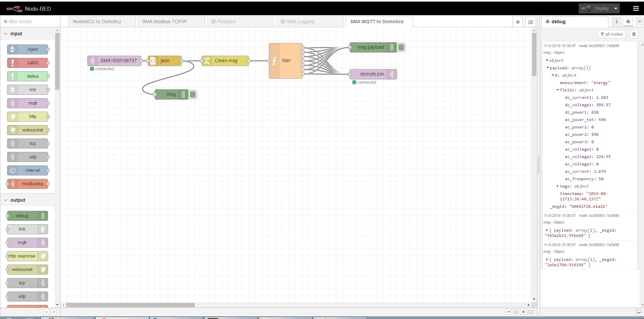Click the measurement: "energy" entry
Image resolution: width=644 pixels, height=319 pixels.
pyautogui.click(x=585, y=83)
